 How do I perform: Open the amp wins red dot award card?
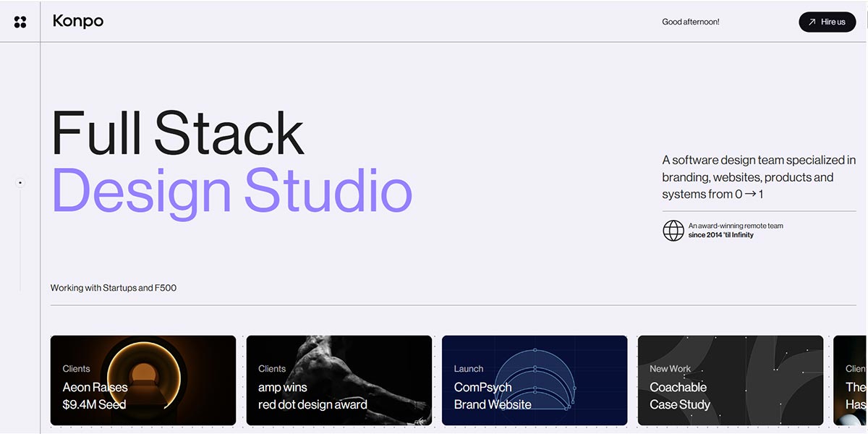point(339,380)
